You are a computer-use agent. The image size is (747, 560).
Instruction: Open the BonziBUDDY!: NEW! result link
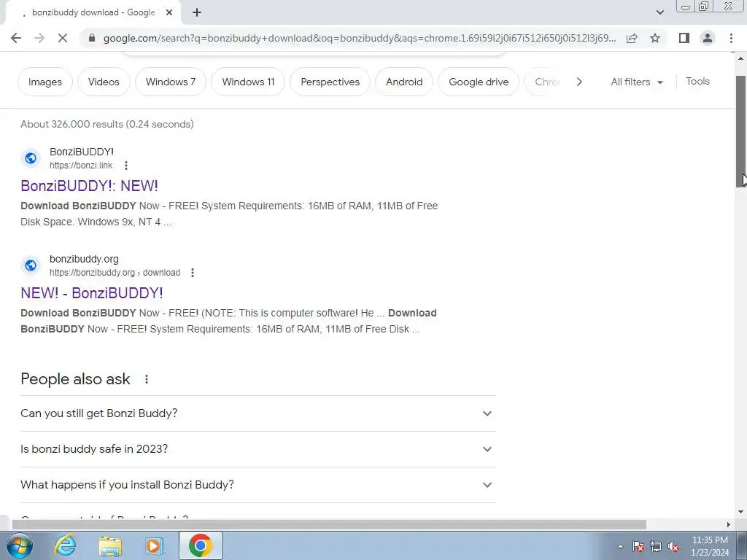coord(89,186)
